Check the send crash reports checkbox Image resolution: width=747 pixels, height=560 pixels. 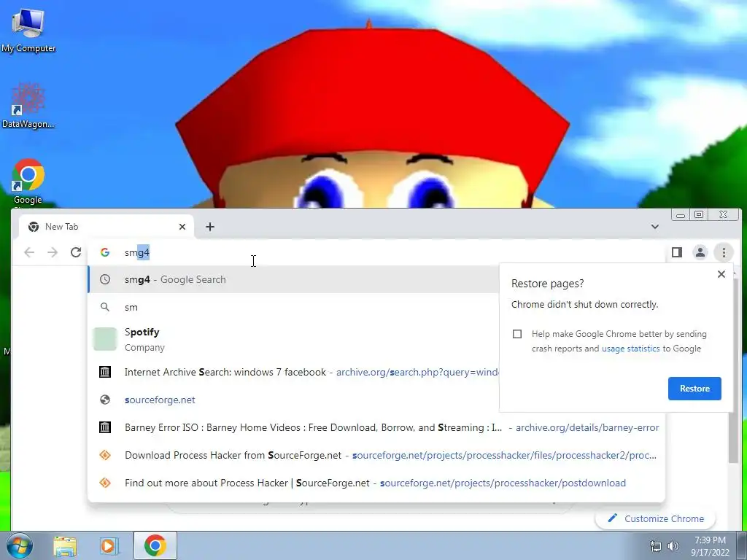517,334
